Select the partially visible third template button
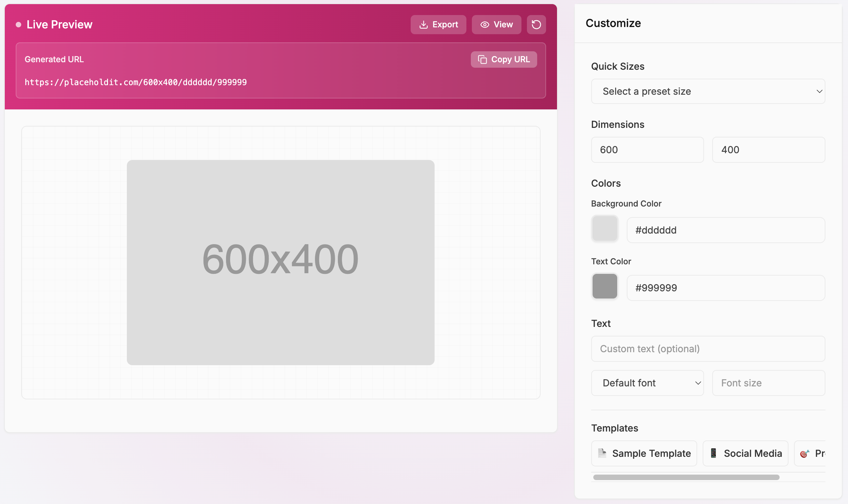848x504 pixels. pyautogui.click(x=810, y=453)
